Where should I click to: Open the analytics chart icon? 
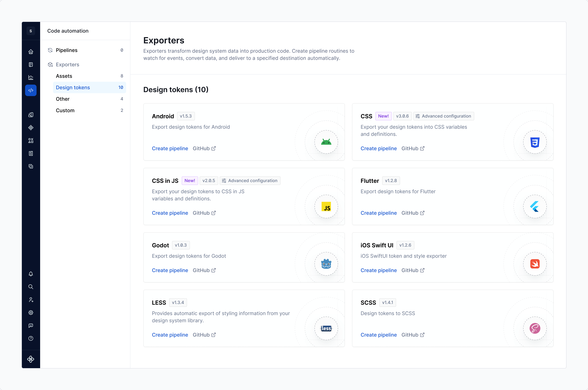[31, 78]
